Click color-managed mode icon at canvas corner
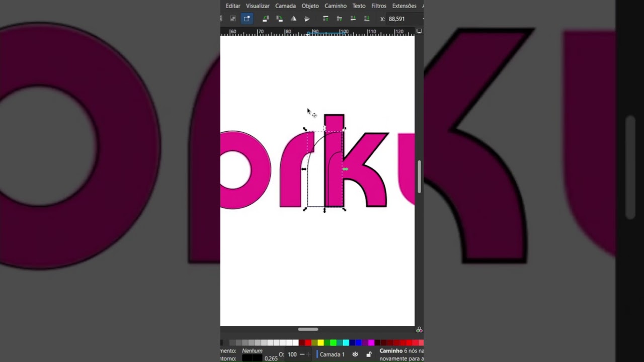Viewport: 644px width, 362px height. pos(419,330)
